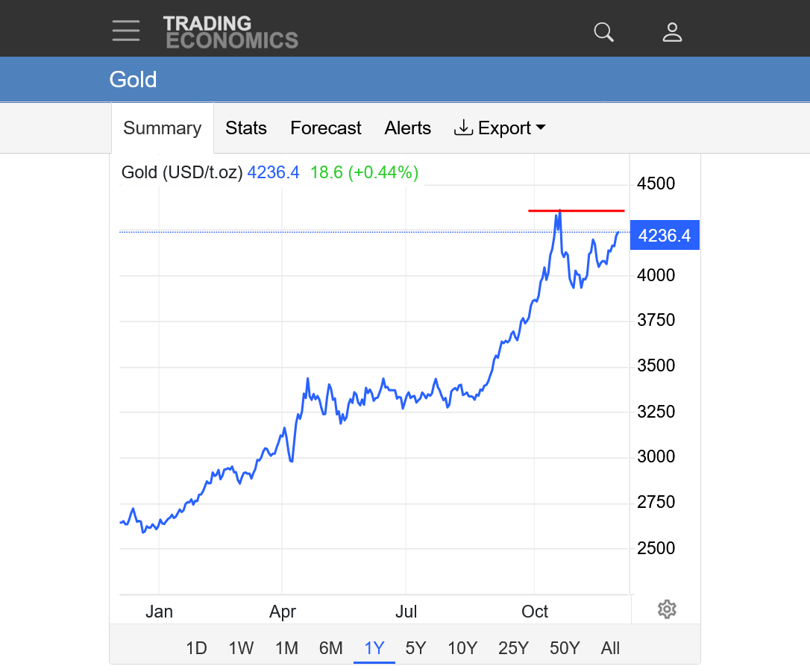The height and width of the screenshot is (672, 810).
Task: Switch to 25Y chart range
Action: (513, 648)
